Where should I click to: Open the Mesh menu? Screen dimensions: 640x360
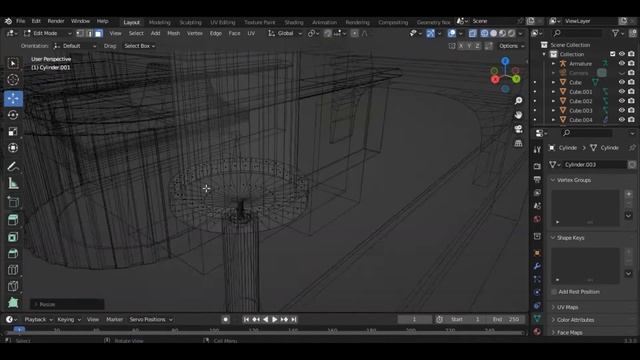click(173, 33)
